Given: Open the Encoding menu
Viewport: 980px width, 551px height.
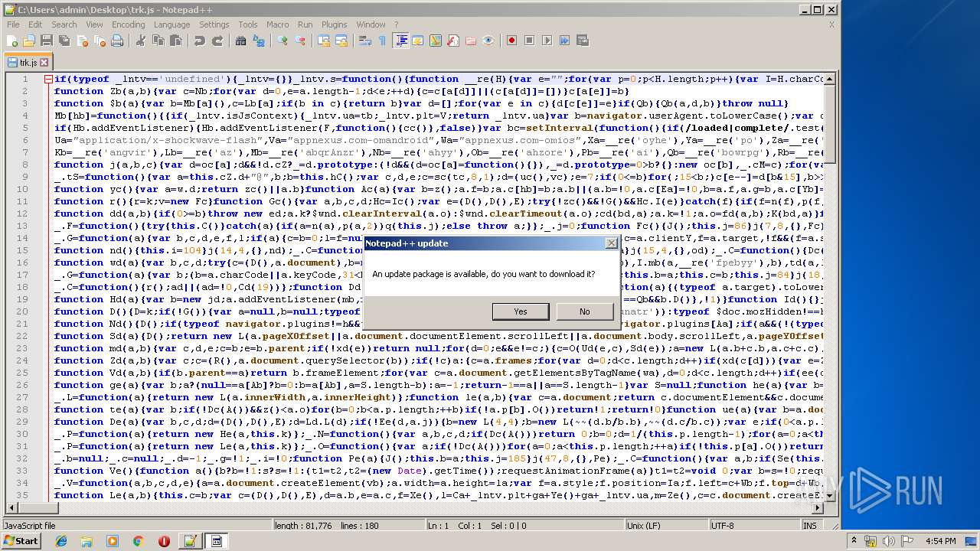Looking at the screenshot, I should pyautogui.click(x=129, y=24).
